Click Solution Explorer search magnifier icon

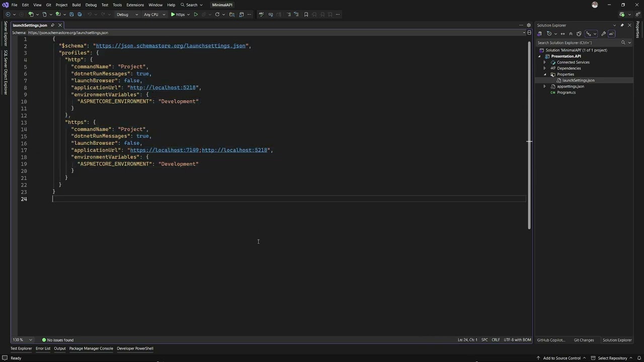pos(623,43)
